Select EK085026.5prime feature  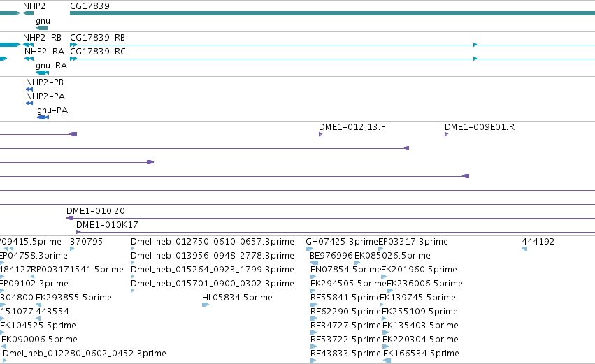(392, 256)
